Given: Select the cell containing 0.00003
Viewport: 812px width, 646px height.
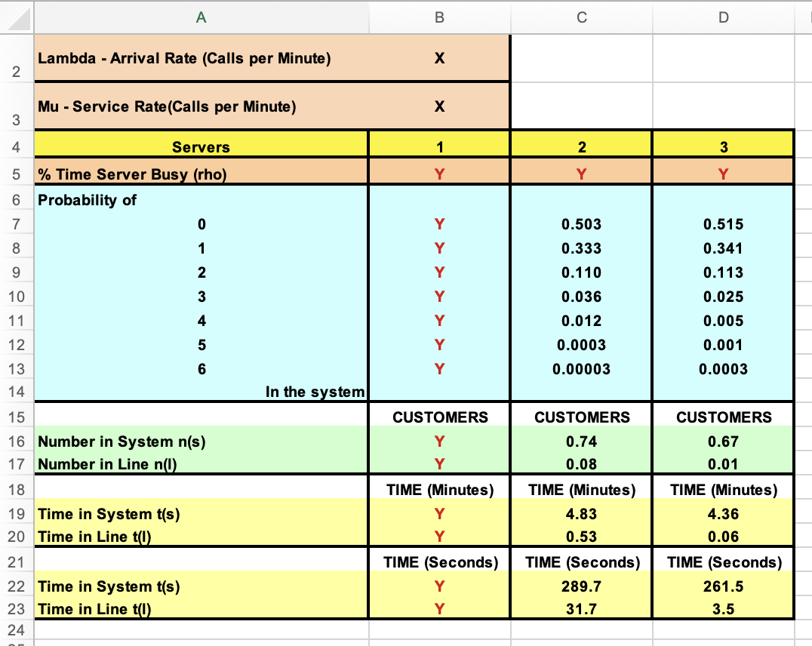Looking at the screenshot, I should [580, 369].
